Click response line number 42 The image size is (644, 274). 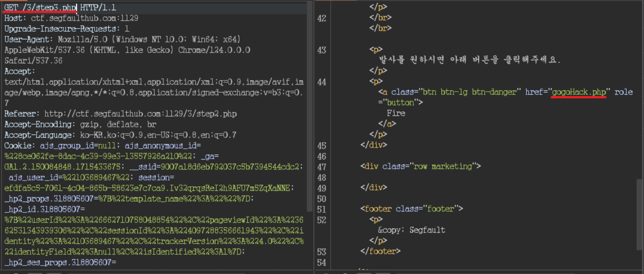click(x=321, y=18)
